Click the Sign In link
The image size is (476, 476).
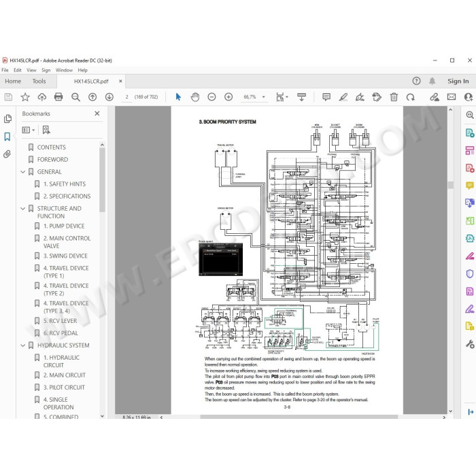pos(458,81)
